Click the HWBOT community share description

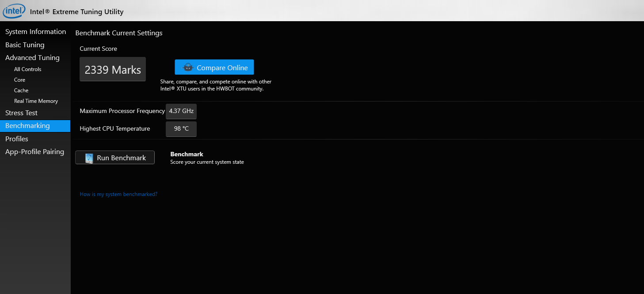[x=216, y=85]
